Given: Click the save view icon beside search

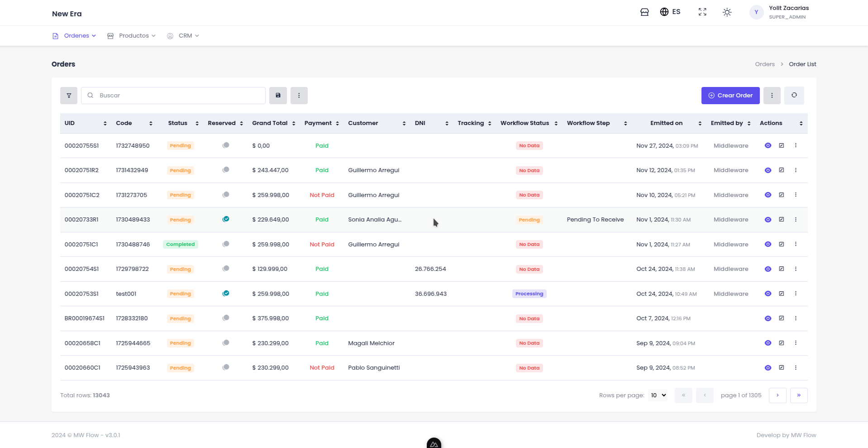Looking at the screenshot, I should pos(278,96).
